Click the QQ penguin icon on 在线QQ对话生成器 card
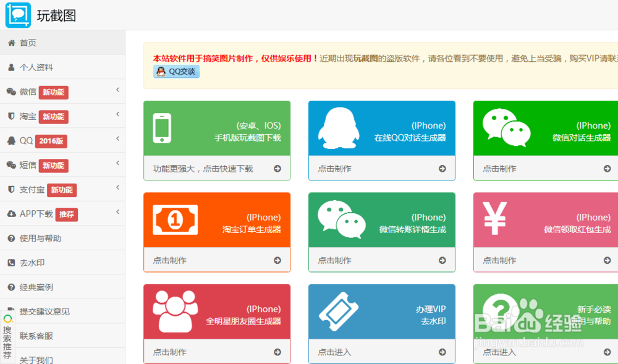Viewport: 618px width, 364px height. tap(339, 128)
